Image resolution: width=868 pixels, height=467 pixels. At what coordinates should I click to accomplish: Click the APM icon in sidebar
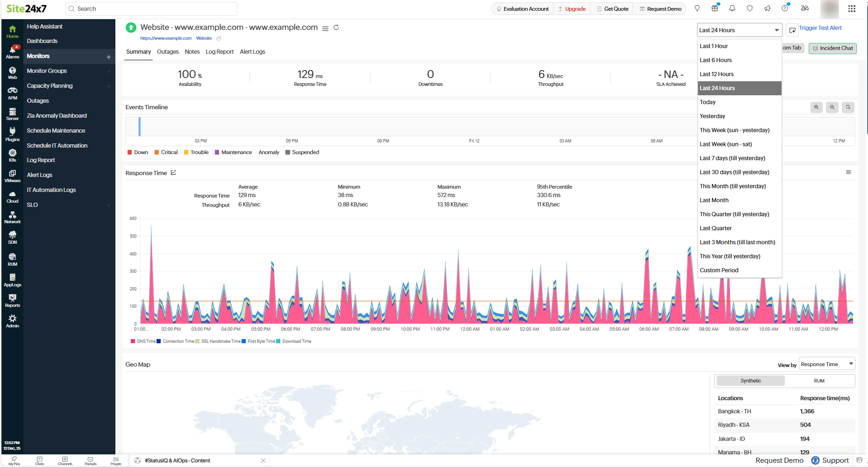point(13,92)
